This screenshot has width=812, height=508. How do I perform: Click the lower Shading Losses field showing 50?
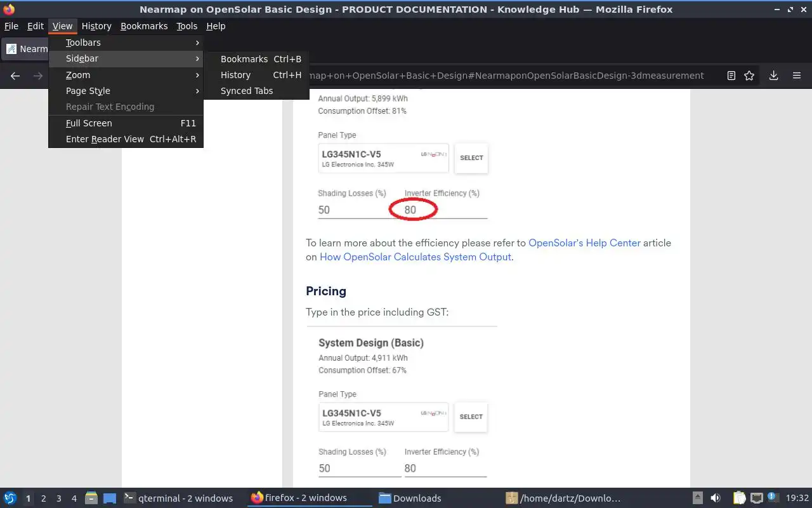(x=360, y=469)
